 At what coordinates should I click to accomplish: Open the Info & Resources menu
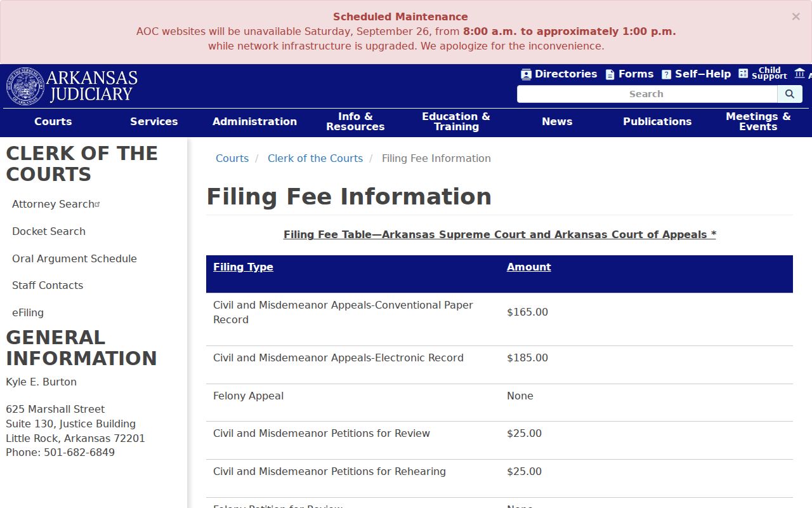(x=355, y=122)
